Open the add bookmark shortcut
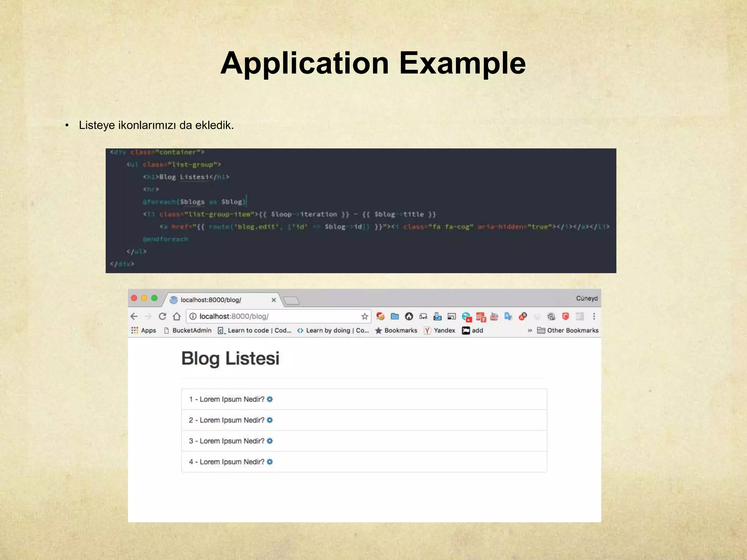 [472, 330]
